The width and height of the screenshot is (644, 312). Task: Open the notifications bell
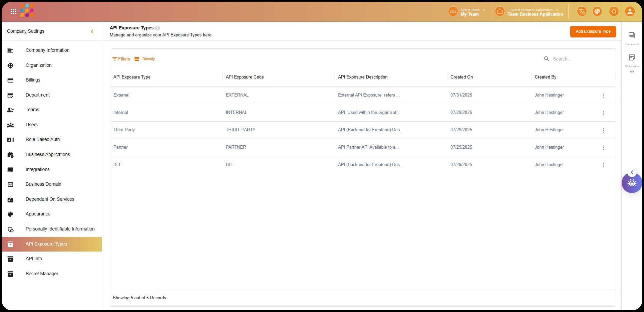tap(614, 12)
